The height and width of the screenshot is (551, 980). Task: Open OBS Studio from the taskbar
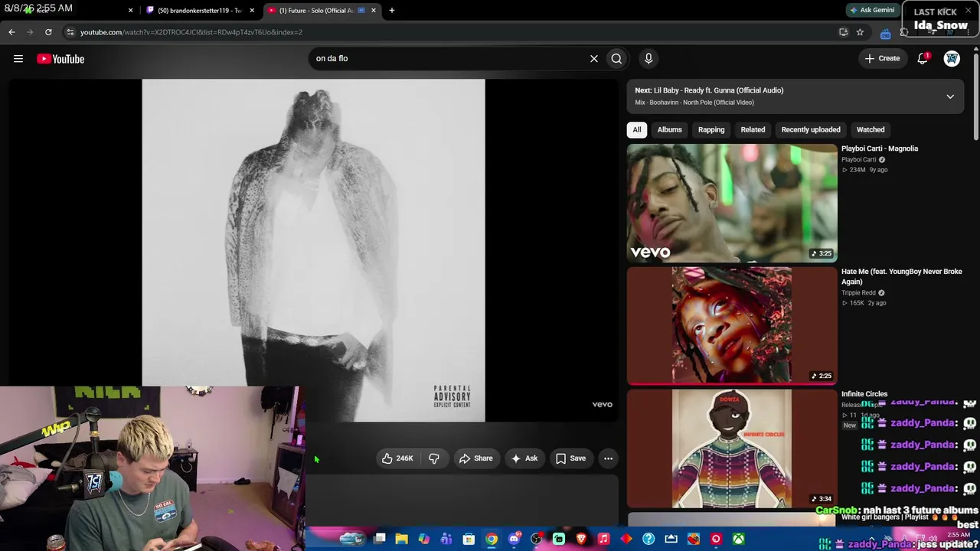[x=536, y=540]
